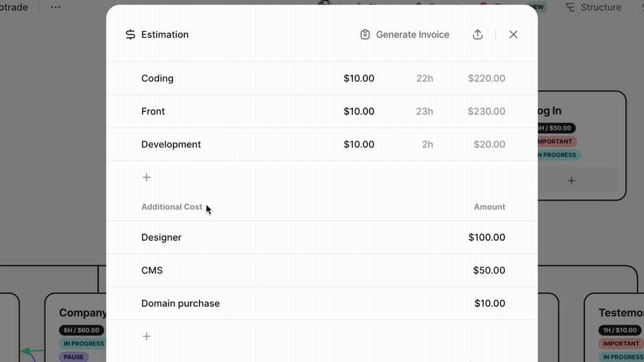
Task: Add a new row below Development
Action: [147, 177]
